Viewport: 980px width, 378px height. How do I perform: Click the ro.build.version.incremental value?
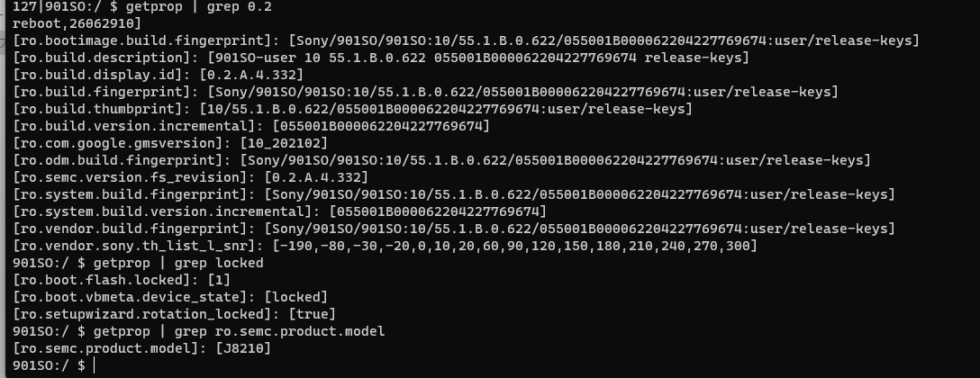point(381,126)
